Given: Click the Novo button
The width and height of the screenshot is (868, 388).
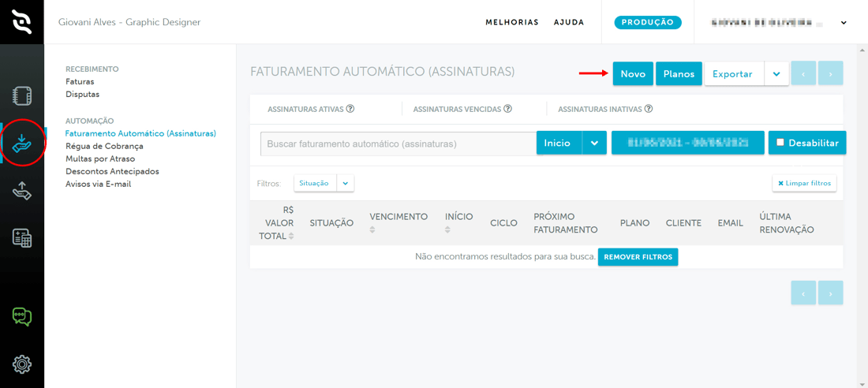Looking at the screenshot, I should [x=632, y=74].
